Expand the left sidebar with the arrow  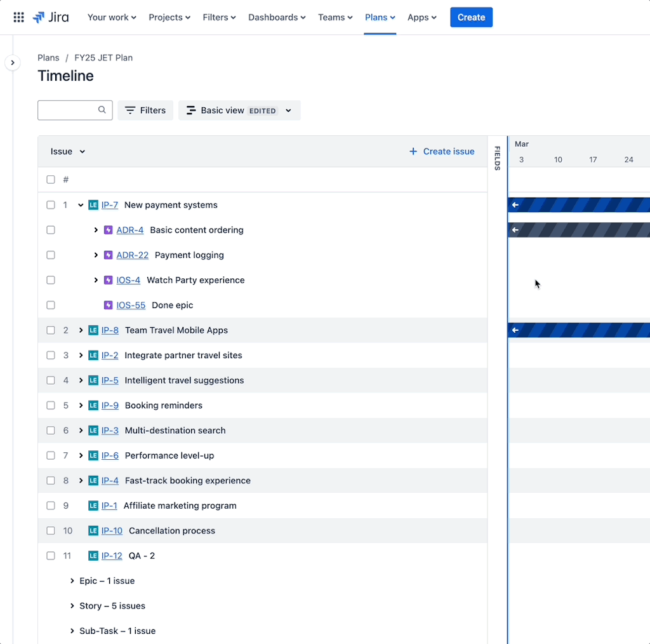click(x=13, y=62)
